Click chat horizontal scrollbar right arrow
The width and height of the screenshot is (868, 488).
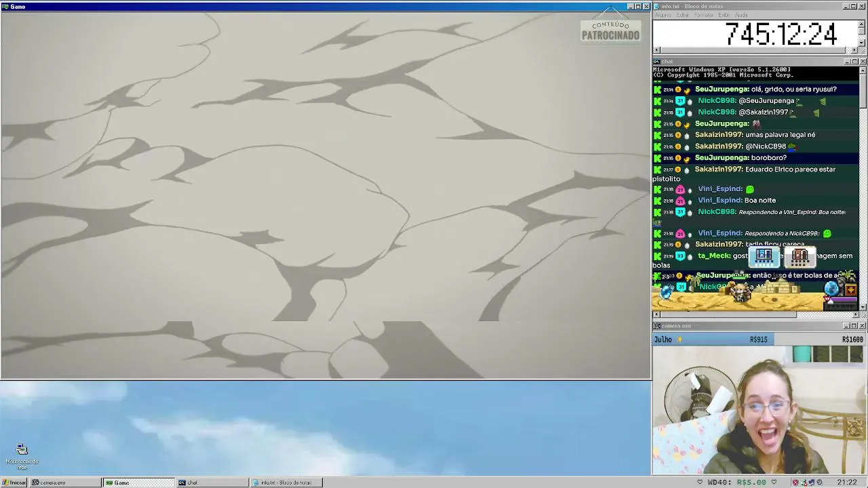click(854, 314)
